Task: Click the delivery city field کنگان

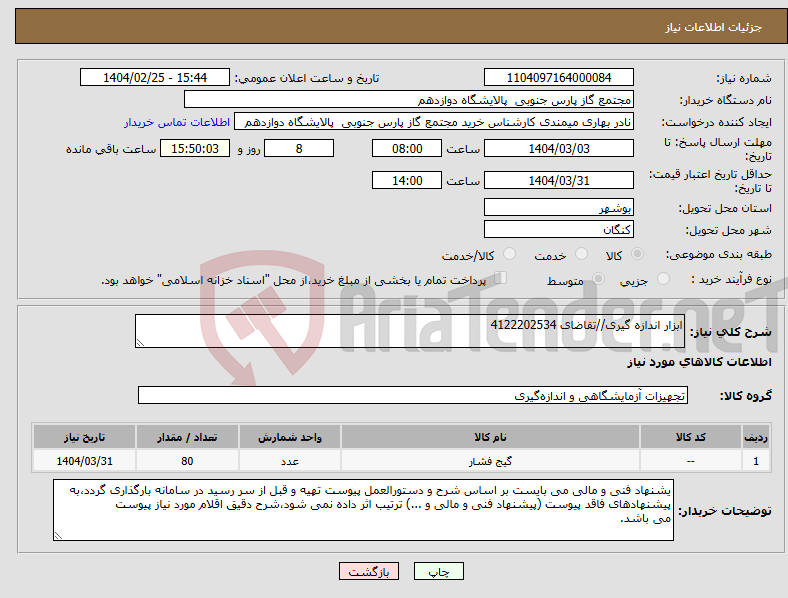Action: (558, 229)
